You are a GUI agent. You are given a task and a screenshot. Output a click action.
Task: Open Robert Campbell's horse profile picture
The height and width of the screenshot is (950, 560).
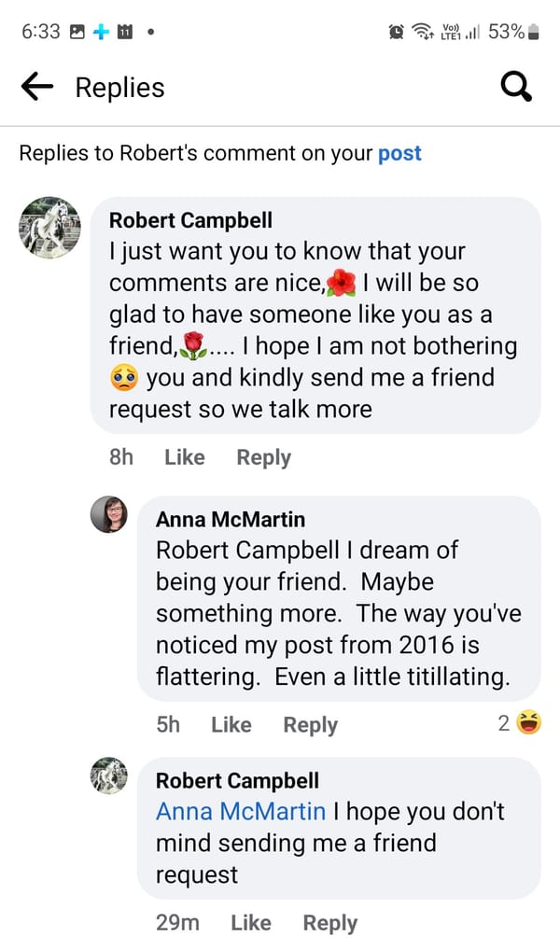[x=49, y=228]
